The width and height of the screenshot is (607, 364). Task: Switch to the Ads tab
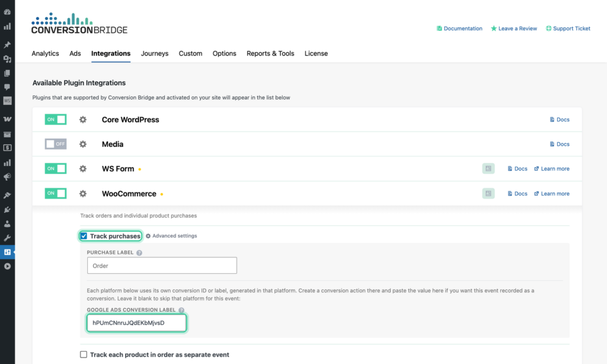tap(75, 53)
